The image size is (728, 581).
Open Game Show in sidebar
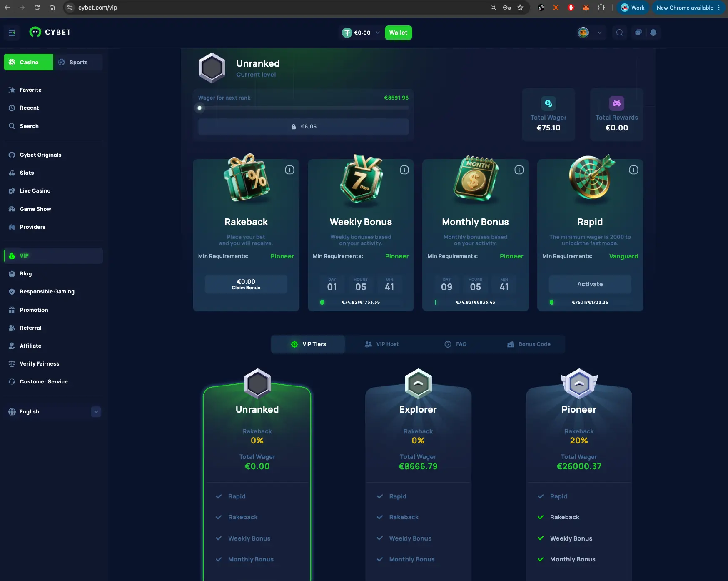(x=53, y=209)
